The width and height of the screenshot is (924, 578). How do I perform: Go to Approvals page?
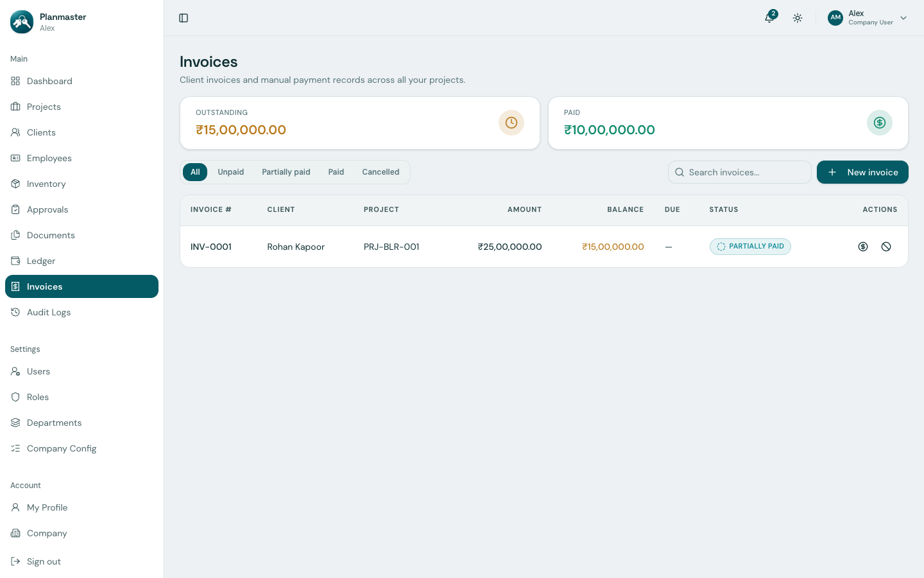(81, 209)
